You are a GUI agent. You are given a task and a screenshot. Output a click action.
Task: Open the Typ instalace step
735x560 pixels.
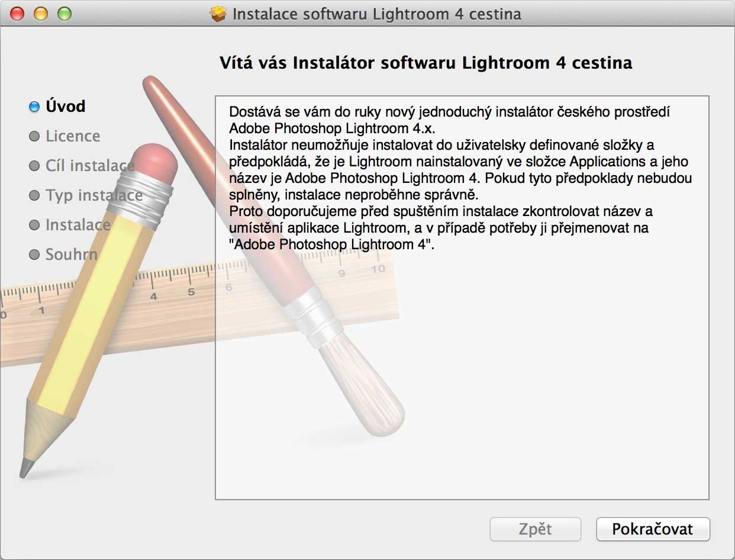[94, 195]
